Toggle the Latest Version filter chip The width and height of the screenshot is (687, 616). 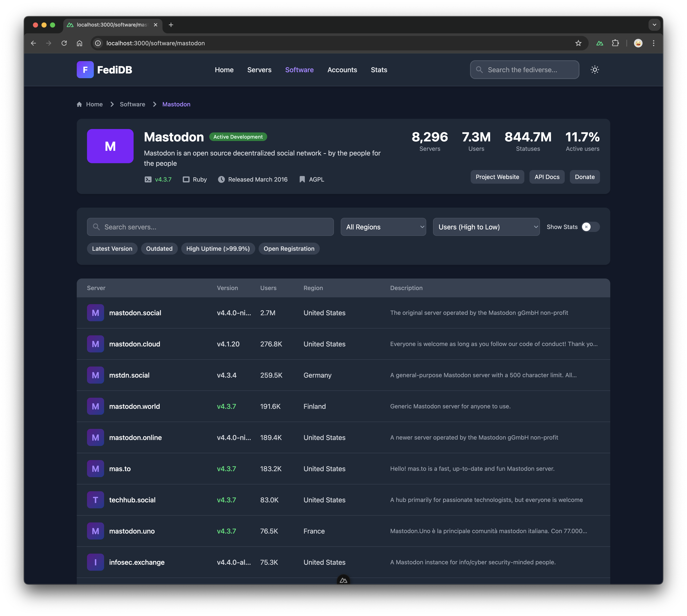112,248
